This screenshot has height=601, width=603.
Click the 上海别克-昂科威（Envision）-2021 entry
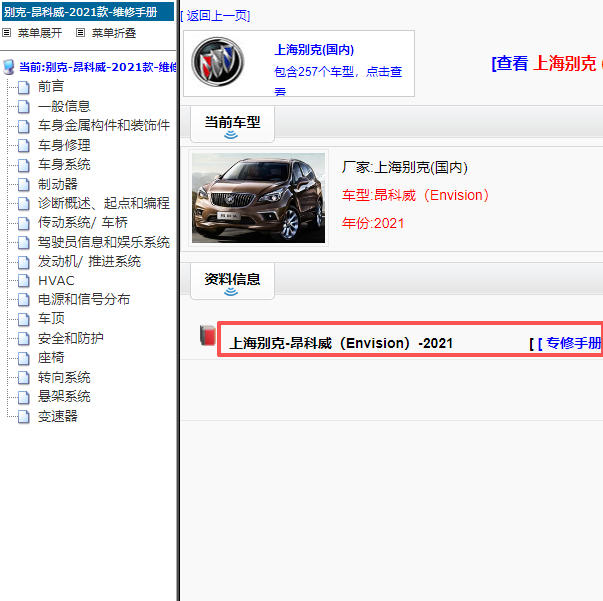coord(341,343)
